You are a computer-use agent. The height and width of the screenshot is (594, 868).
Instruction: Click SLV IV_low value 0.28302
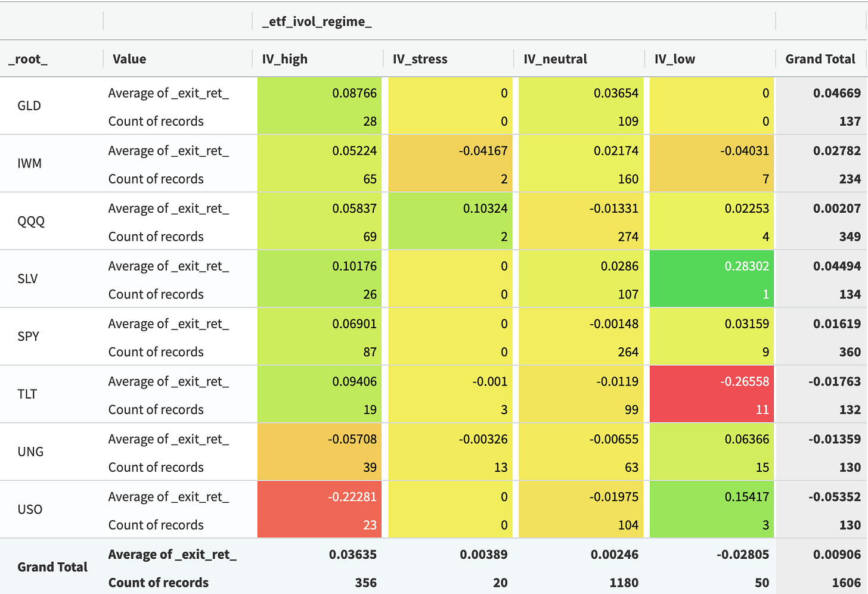point(747,266)
